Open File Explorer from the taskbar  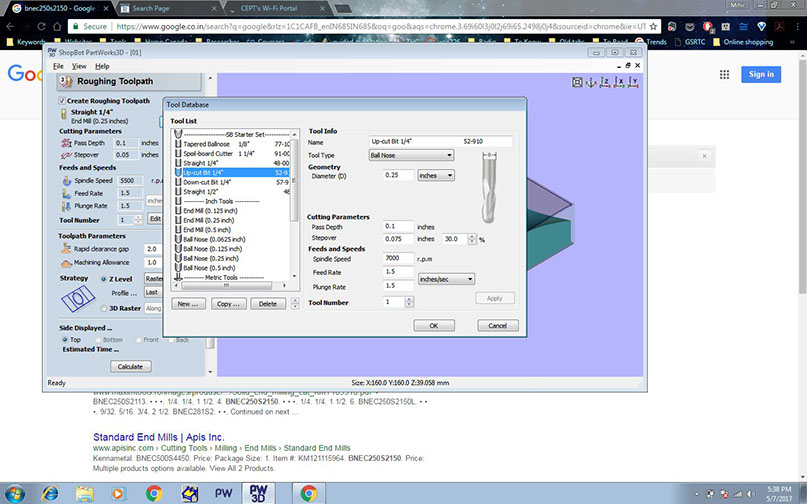[x=84, y=494]
